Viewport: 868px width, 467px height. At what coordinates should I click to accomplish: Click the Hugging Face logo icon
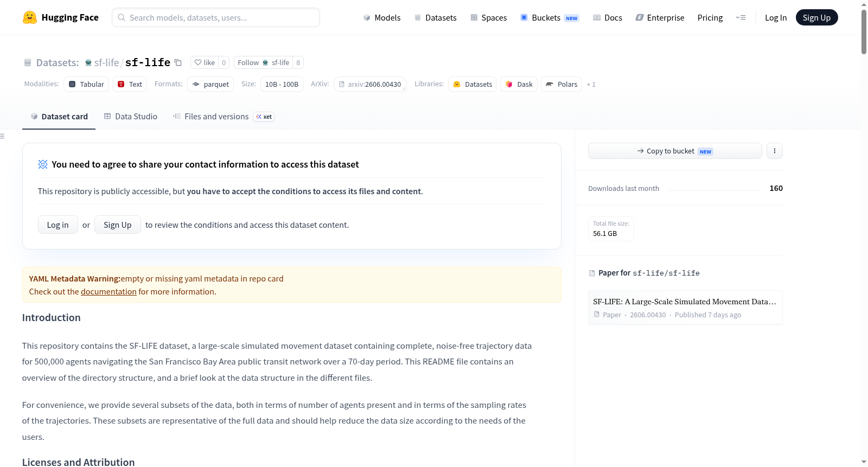click(30, 17)
